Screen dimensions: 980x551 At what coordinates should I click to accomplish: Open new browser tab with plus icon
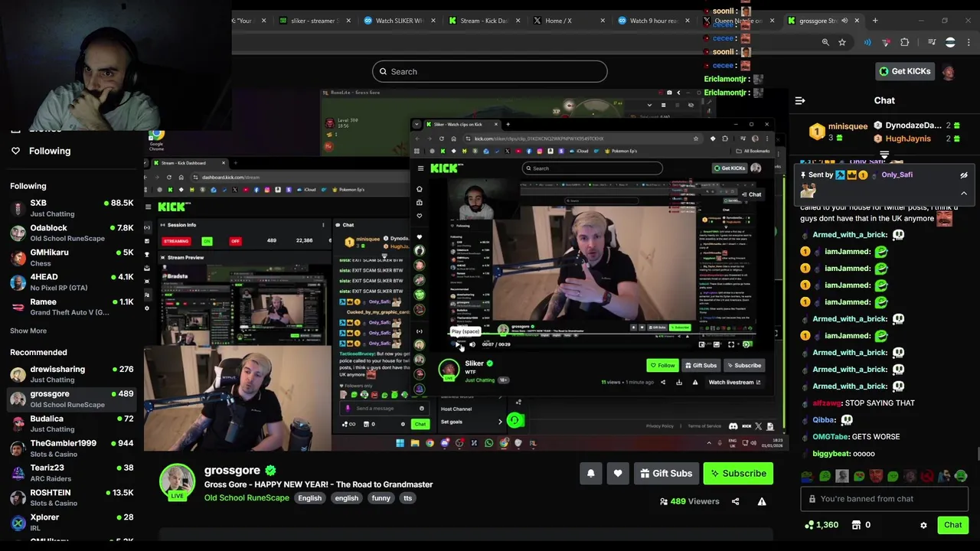coord(876,21)
